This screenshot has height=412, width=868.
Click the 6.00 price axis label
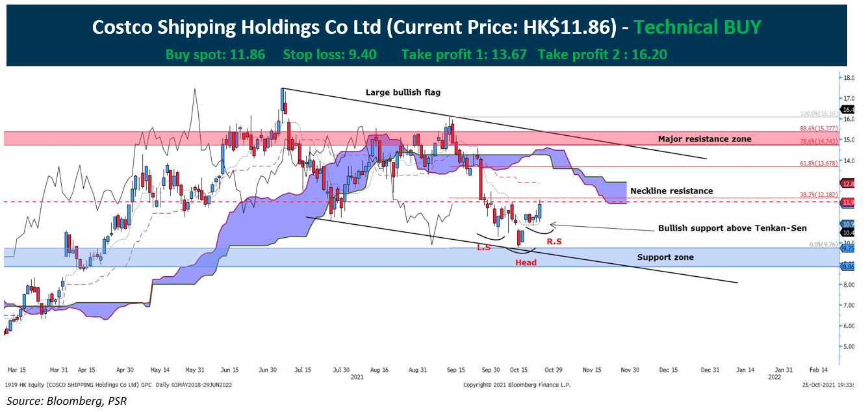[849, 326]
